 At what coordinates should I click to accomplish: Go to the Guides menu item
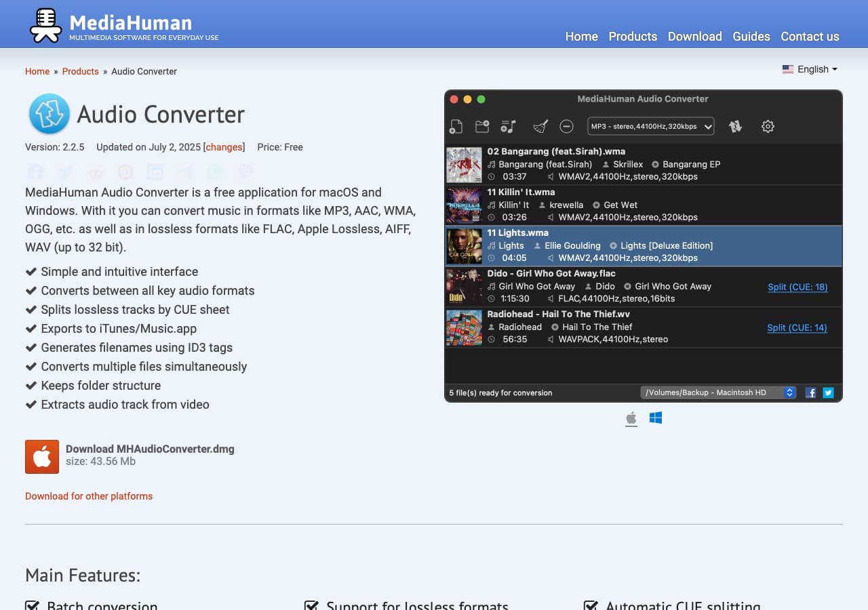tap(751, 37)
